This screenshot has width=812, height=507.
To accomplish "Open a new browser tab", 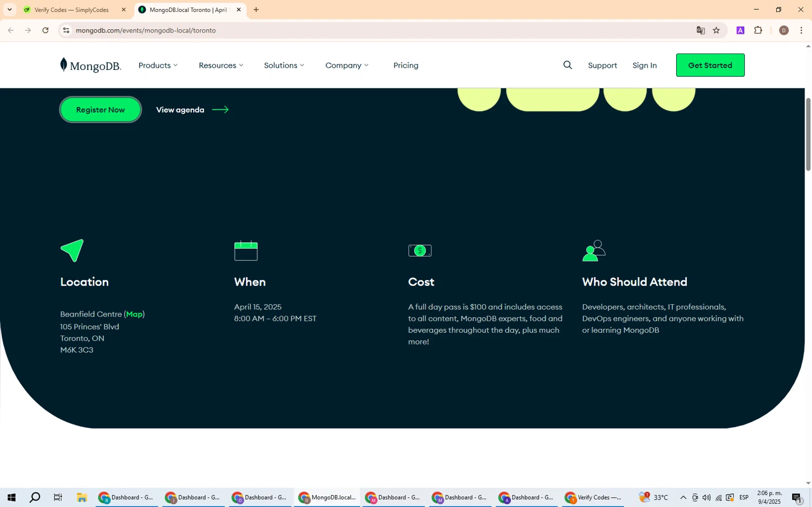I will 256,10.
